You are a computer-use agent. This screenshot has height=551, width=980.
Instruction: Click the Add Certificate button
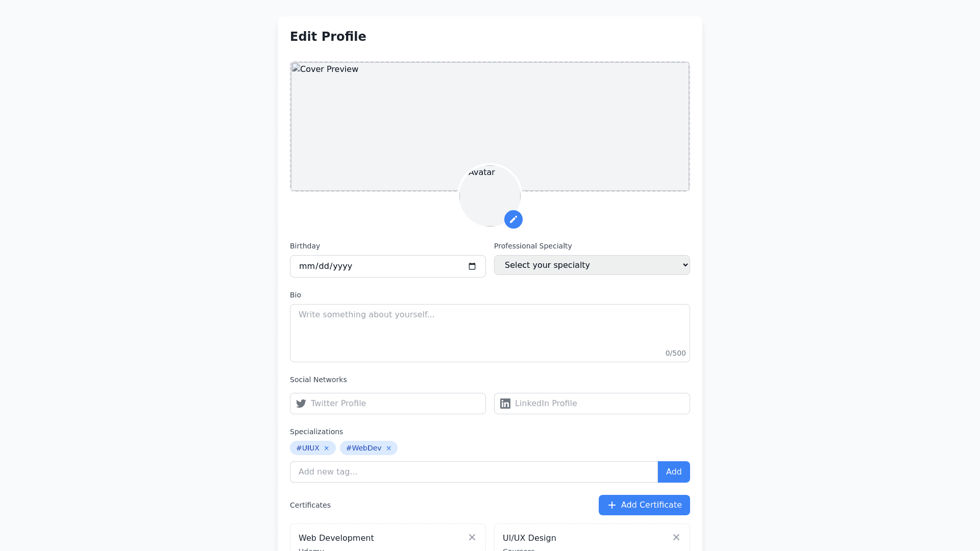pos(644,505)
